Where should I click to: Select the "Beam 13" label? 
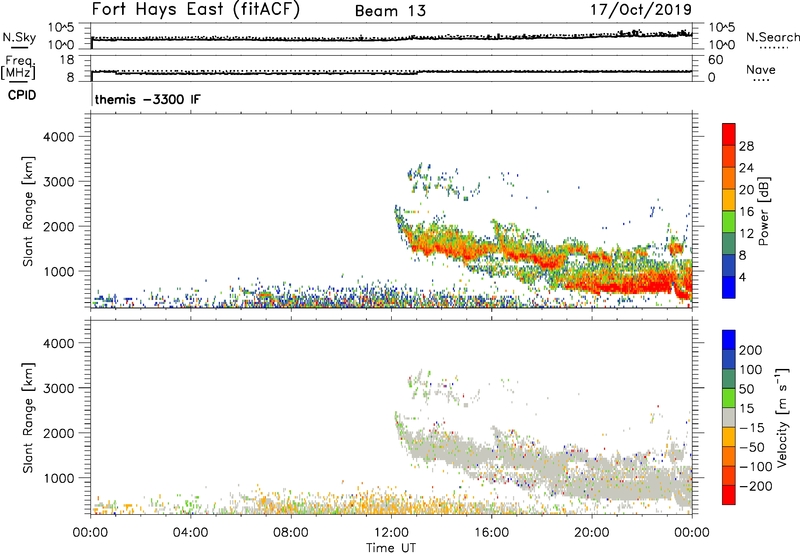[390, 11]
